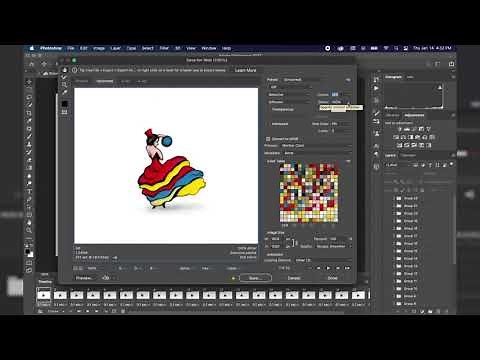The width and height of the screenshot is (480, 360).
Task: Click the black eyedropper color swatch in dialog
Action: coord(65,104)
